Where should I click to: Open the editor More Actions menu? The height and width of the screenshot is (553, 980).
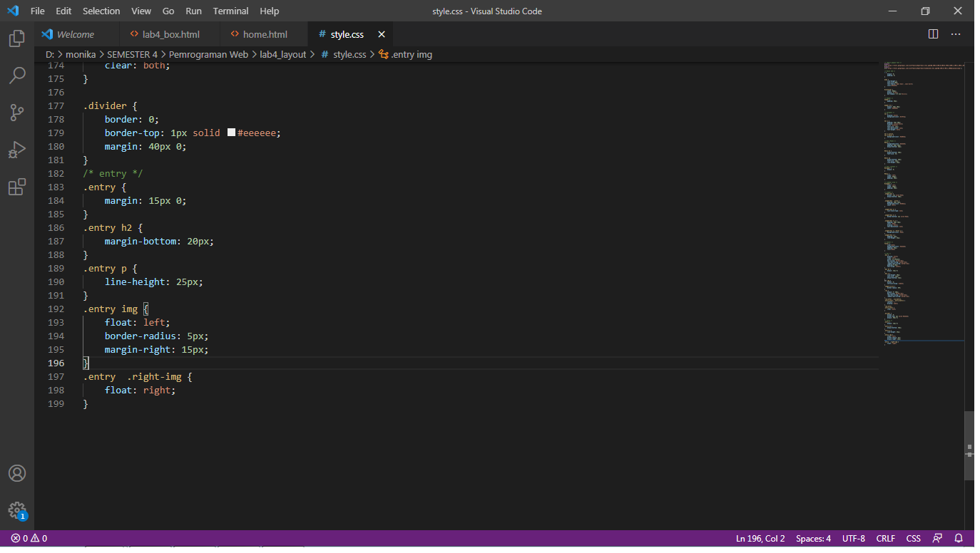[x=956, y=34]
